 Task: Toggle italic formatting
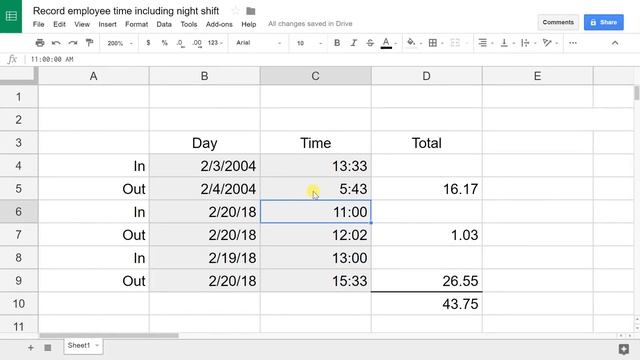353,42
